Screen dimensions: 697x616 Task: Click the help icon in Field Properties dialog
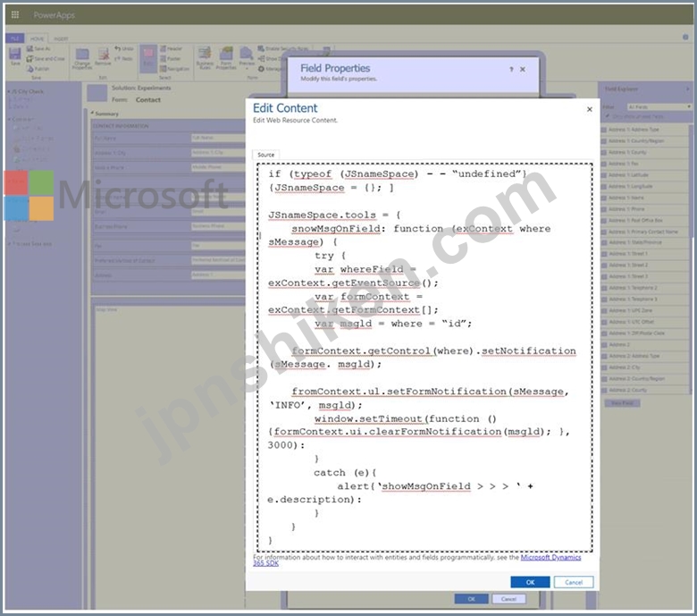pos(511,69)
